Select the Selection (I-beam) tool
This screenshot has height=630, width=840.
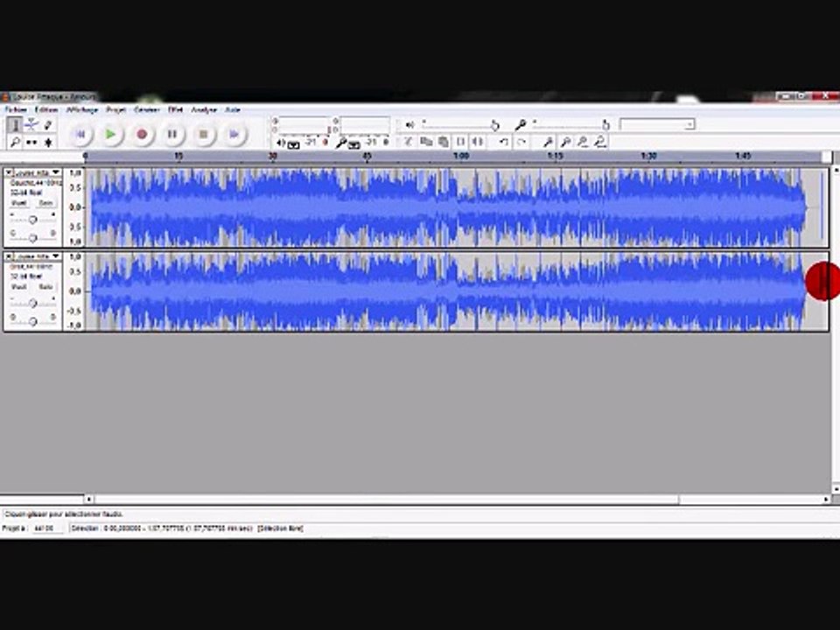(x=15, y=125)
